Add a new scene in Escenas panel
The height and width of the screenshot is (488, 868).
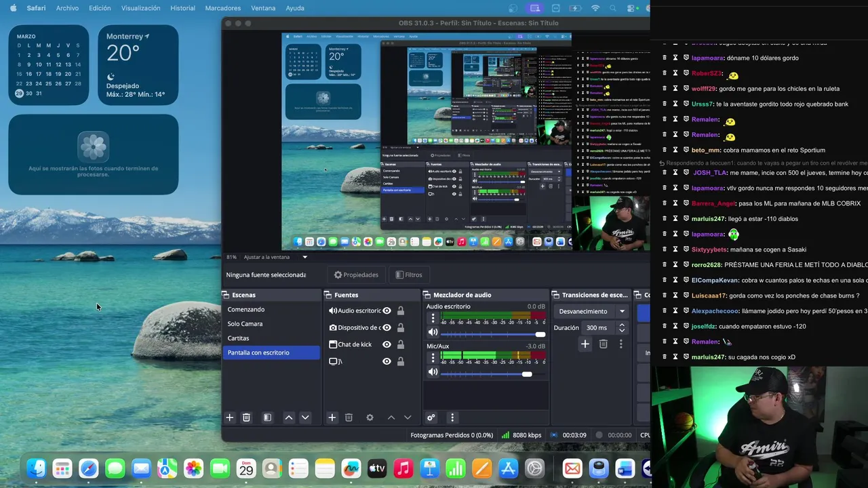pyautogui.click(x=229, y=418)
